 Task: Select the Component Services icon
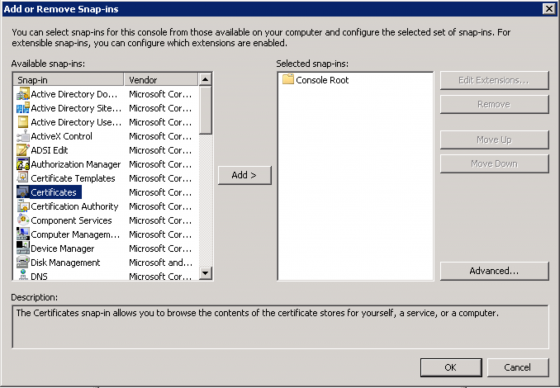tap(23, 220)
